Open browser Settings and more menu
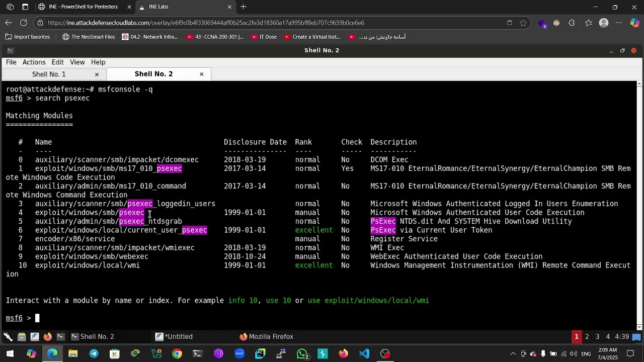644x362 pixels. (619, 23)
